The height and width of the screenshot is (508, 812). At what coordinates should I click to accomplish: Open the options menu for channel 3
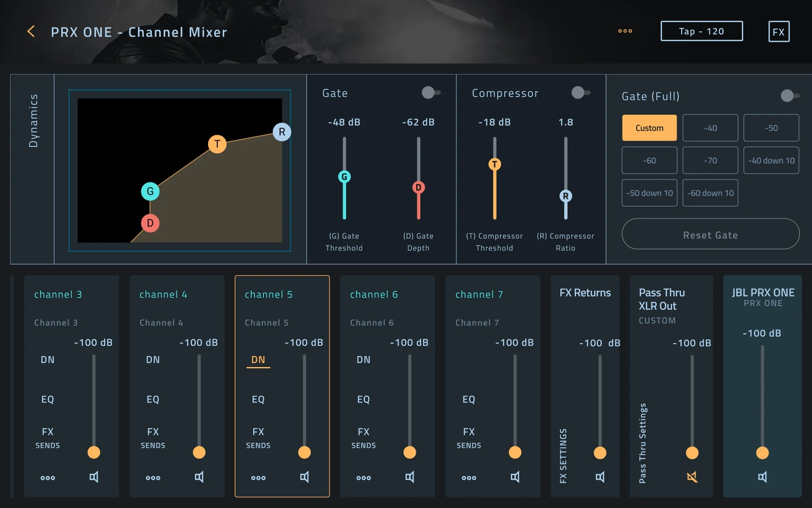coord(48,478)
